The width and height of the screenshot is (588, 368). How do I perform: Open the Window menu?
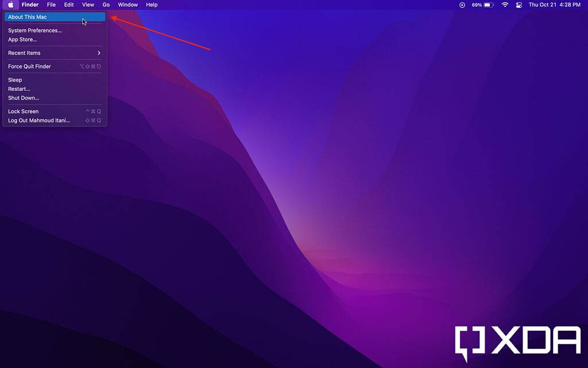pyautogui.click(x=127, y=5)
